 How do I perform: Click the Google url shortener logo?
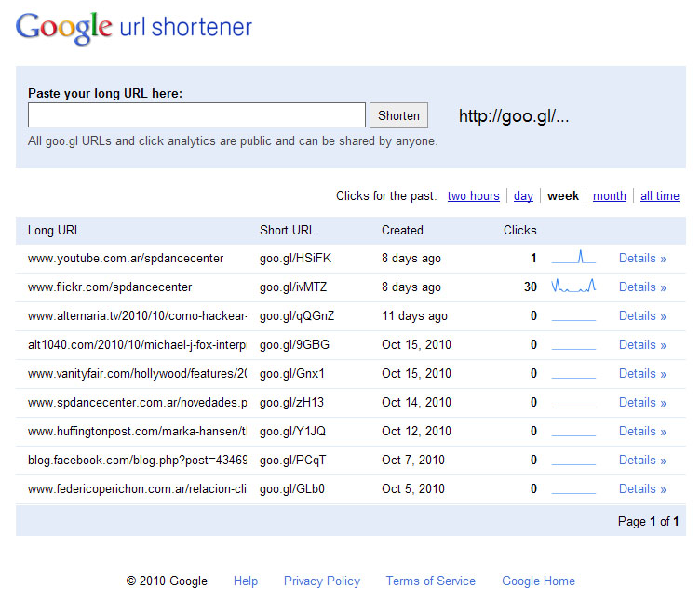point(133,28)
